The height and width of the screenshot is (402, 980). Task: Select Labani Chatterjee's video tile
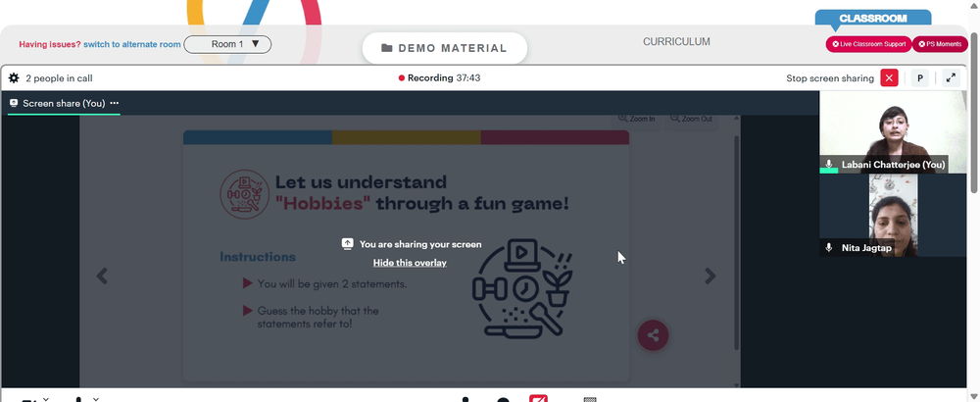pyautogui.click(x=893, y=132)
